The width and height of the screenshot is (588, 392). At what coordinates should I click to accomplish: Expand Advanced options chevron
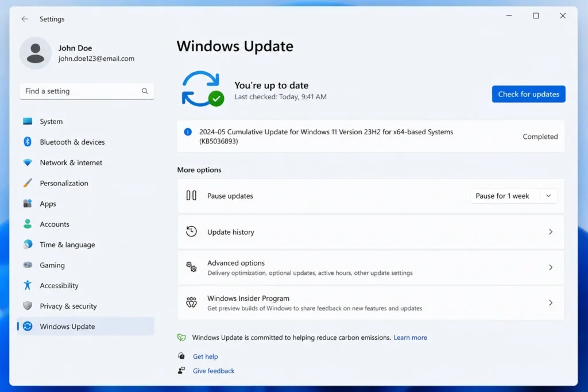[551, 267]
